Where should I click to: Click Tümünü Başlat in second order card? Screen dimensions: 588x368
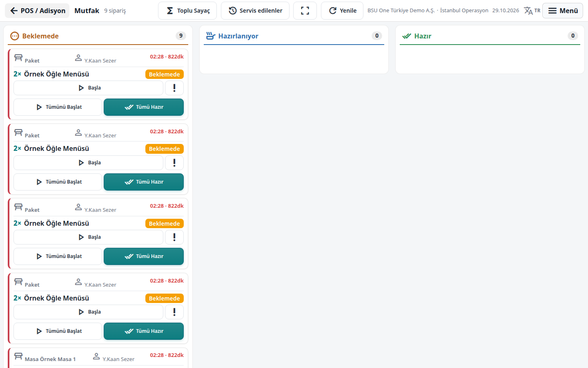[58, 182]
